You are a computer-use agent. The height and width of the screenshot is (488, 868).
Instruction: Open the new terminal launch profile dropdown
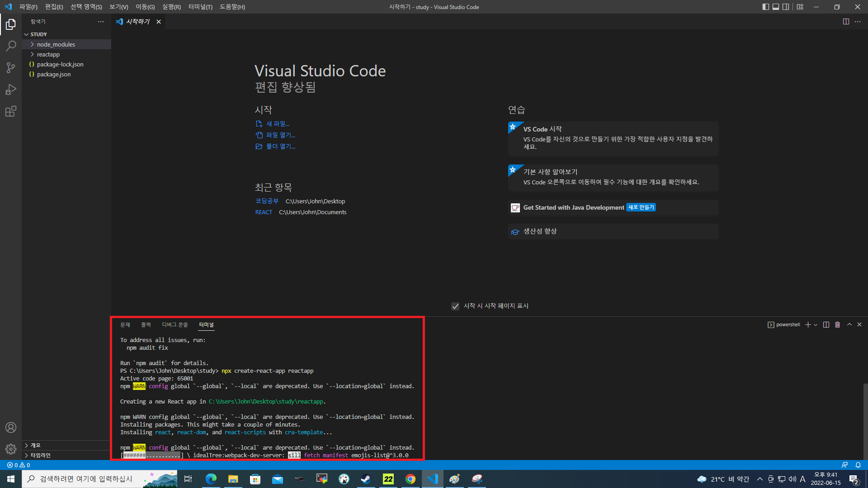pyautogui.click(x=816, y=325)
